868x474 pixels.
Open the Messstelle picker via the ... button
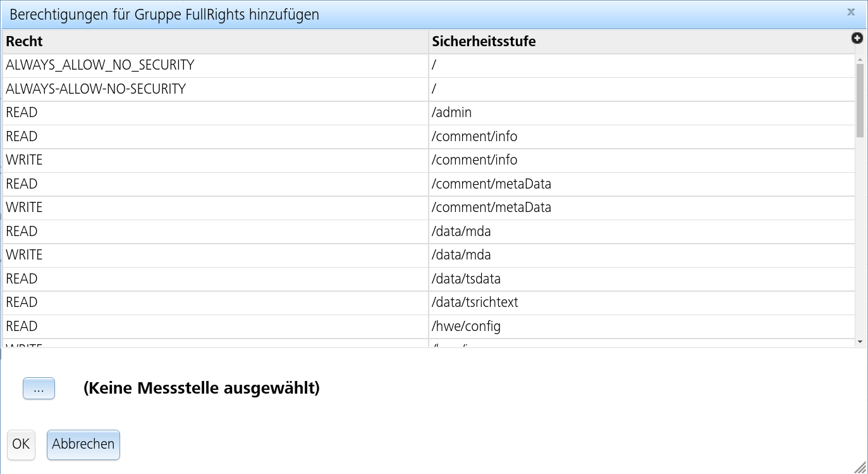pyautogui.click(x=39, y=388)
